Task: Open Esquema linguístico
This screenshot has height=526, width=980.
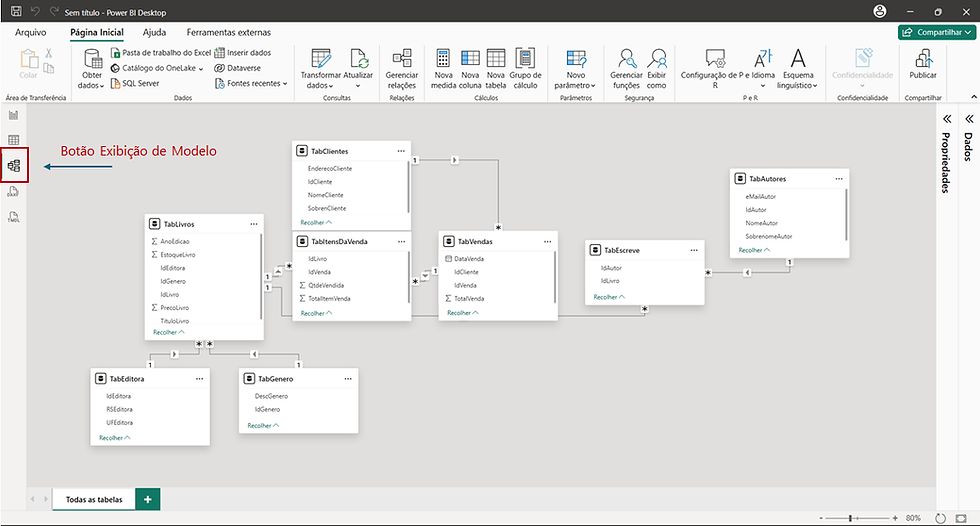Action: coord(798,69)
